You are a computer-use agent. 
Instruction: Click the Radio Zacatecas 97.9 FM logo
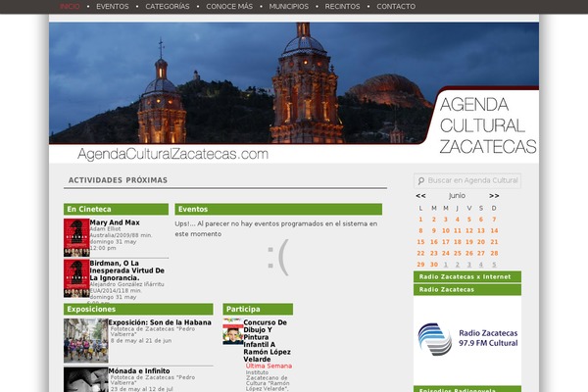pos(467,338)
